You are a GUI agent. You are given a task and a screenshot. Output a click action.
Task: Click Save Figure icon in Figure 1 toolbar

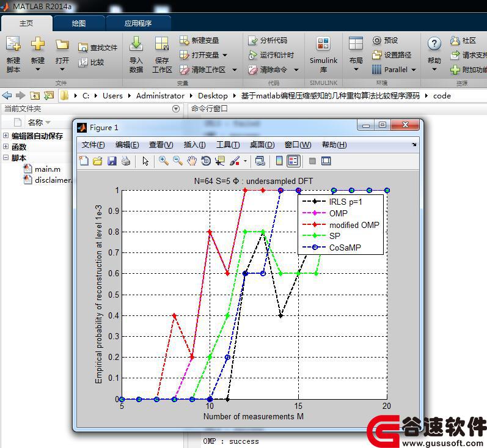pos(112,161)
